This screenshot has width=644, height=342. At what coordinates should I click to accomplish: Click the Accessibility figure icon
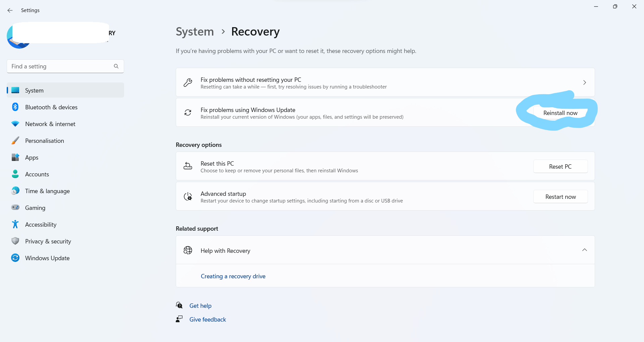(x=15, y=224)
